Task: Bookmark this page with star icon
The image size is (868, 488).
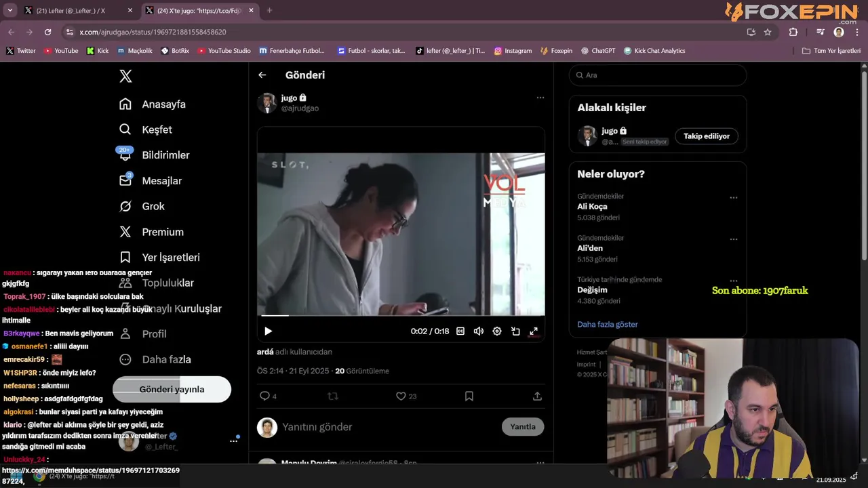Action: [768, 32]
